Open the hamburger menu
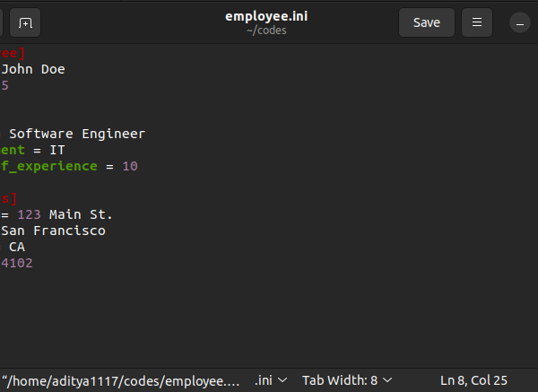This screenshot has height=392, width=538. tap(477, 22)
